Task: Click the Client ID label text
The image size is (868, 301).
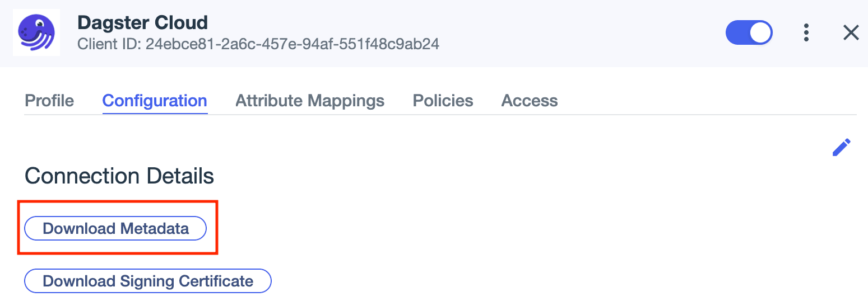Action: (109, 44)
